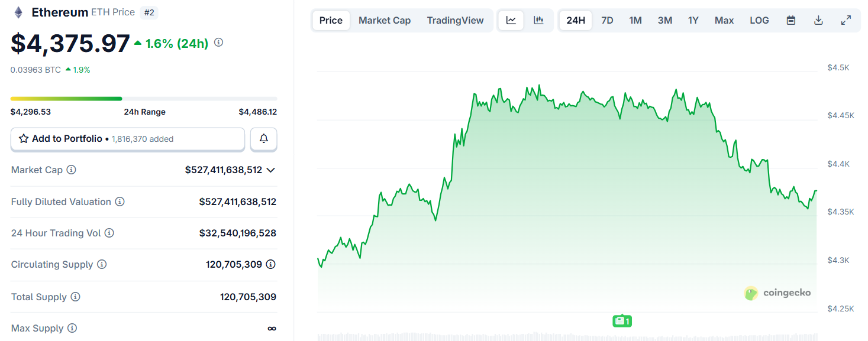This screenshot has width=868, height=341.
Task: Click the notification bell icon
Action: [263, 139]
